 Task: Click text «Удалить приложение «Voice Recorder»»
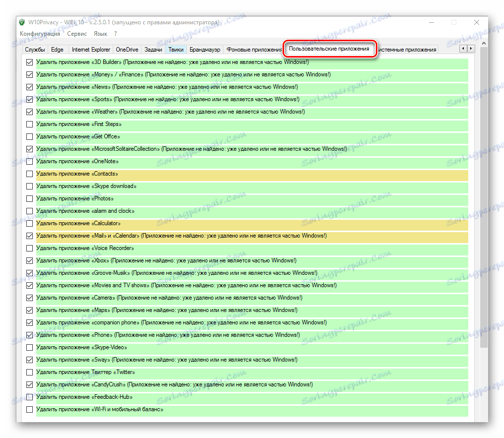coord(85,248)
